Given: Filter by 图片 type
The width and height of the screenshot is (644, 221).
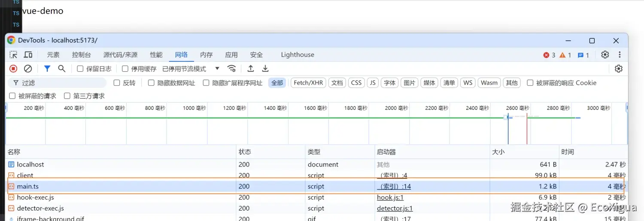Looking at the screenshot, I should pos(410,83).
